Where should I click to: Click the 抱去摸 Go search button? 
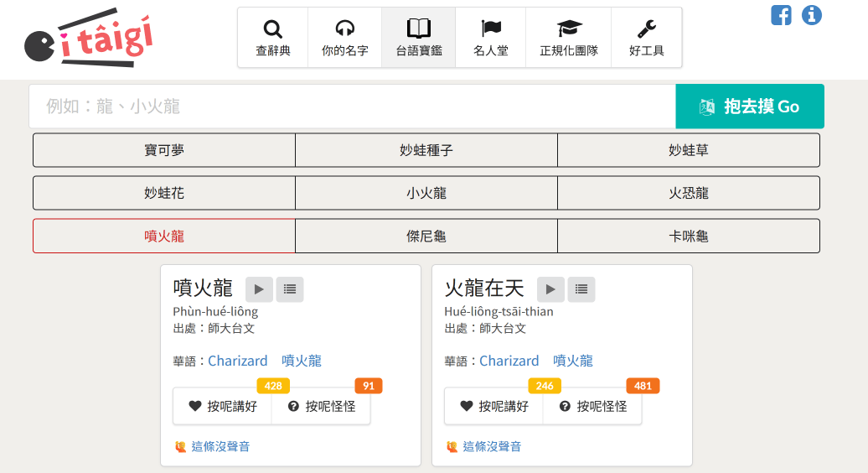[750, 107]
